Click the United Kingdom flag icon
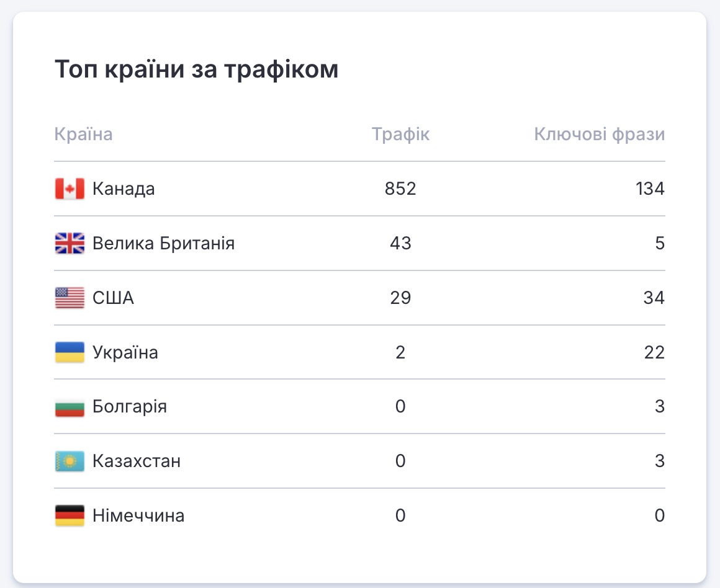The width and height of the screenshot is (720, 588). 70,243
